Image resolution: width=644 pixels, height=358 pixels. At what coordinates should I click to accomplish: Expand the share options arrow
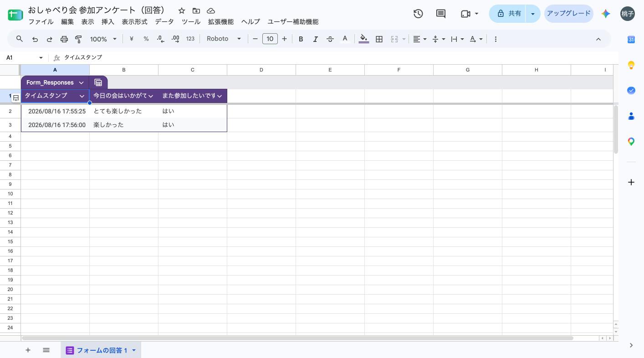(x=532, y=14)
